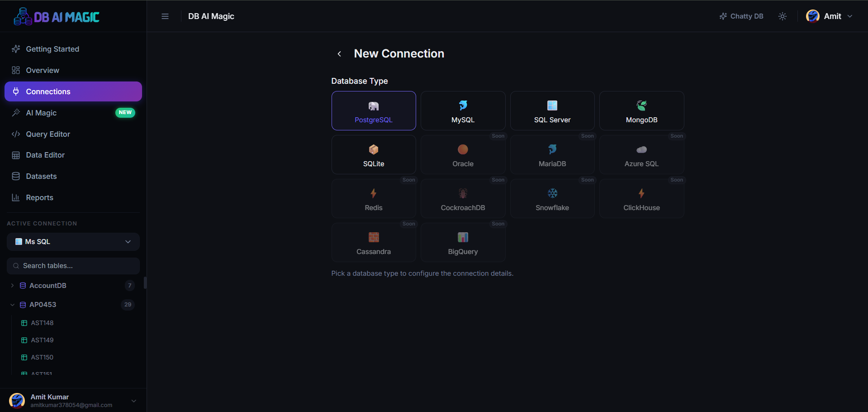Image resolution: width=868 pixels, height=412 pixels.
Task: Select AccountDB in the tree
Action: (48, 286)
